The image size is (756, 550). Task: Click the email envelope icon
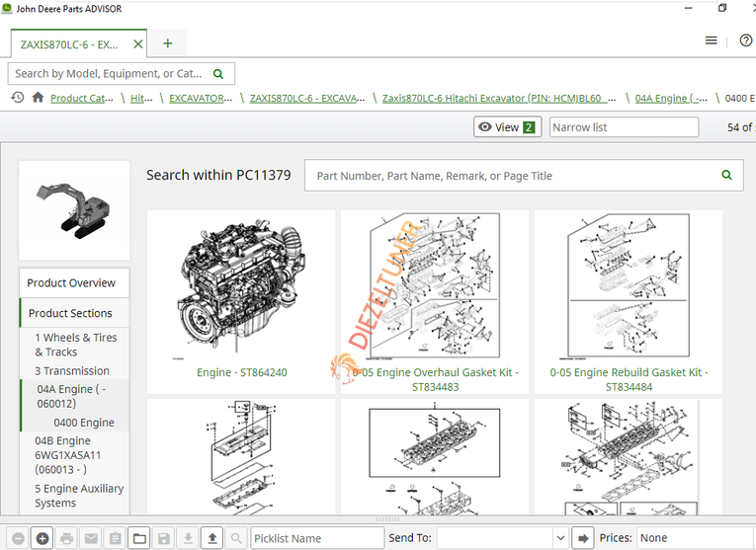[x=91, y=538]
